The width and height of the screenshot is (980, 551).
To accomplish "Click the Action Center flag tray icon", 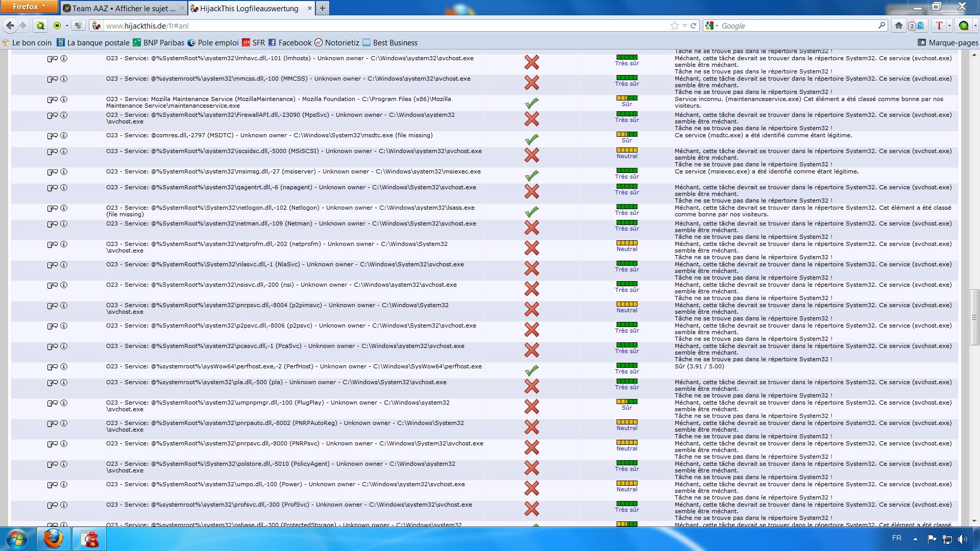I will [932, 539].
